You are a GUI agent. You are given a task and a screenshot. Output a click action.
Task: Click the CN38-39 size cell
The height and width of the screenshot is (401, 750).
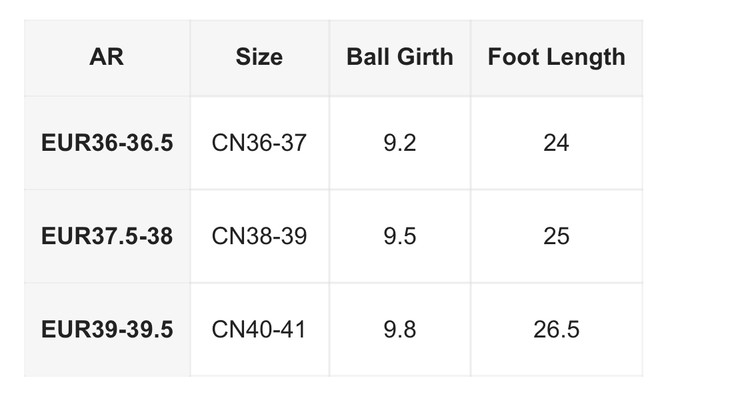pyautogui.click(x=259, y=236)
